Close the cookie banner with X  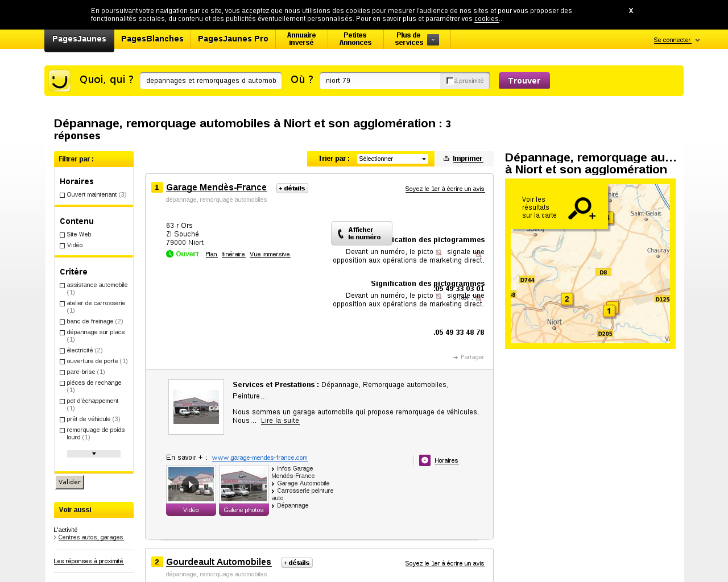click(631, 11)
